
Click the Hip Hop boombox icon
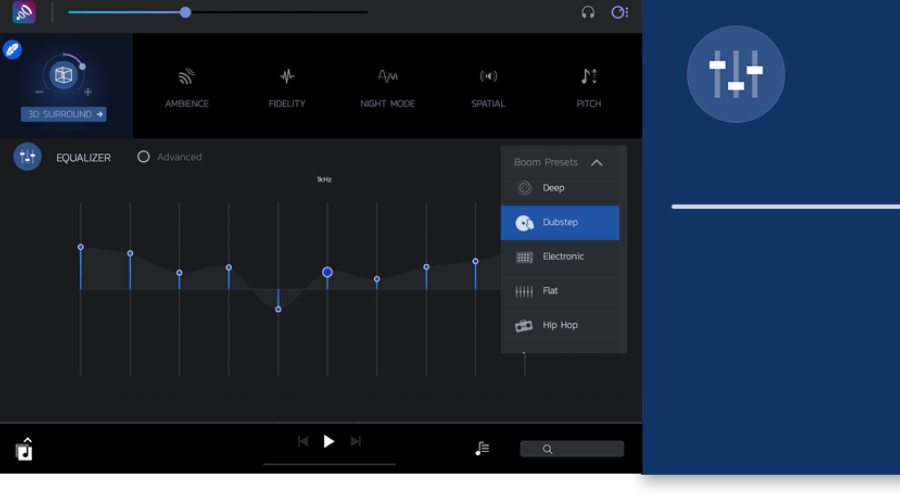(523, 326)
